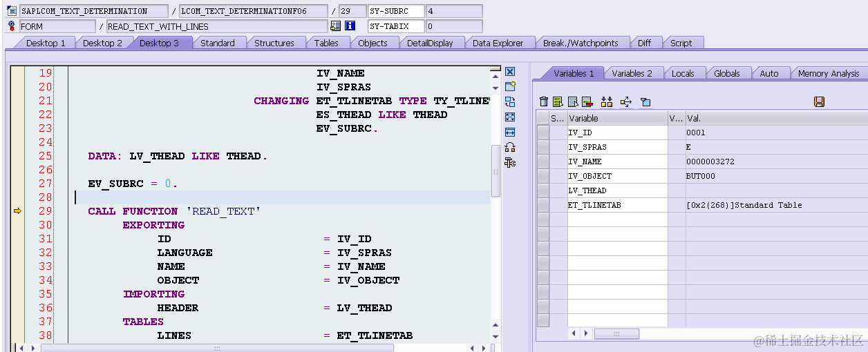Click the list icon with red bar

587,102
